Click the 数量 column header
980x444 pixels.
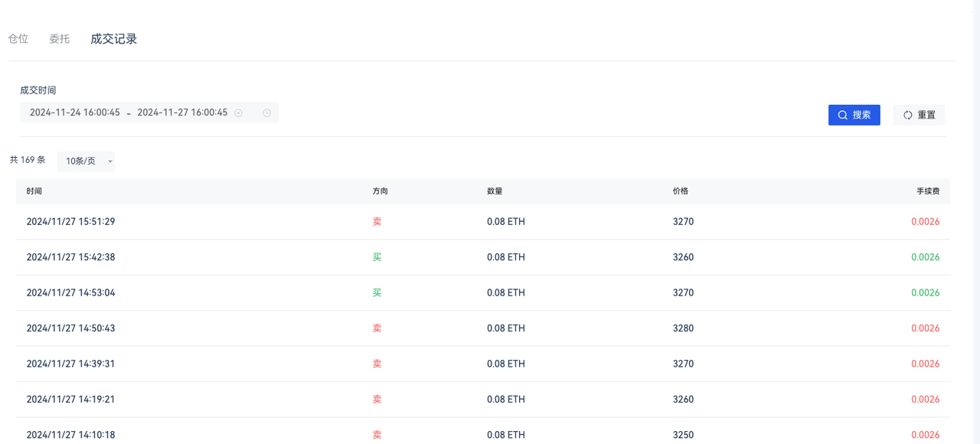tap(495, 191)
